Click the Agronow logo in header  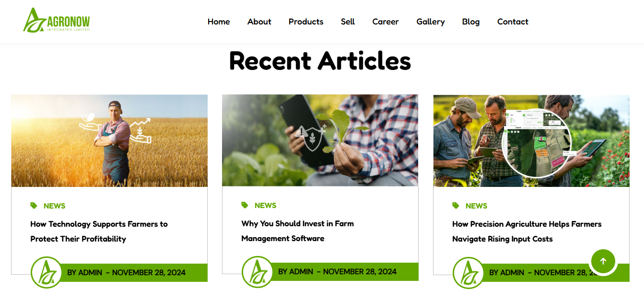point(57,20)
